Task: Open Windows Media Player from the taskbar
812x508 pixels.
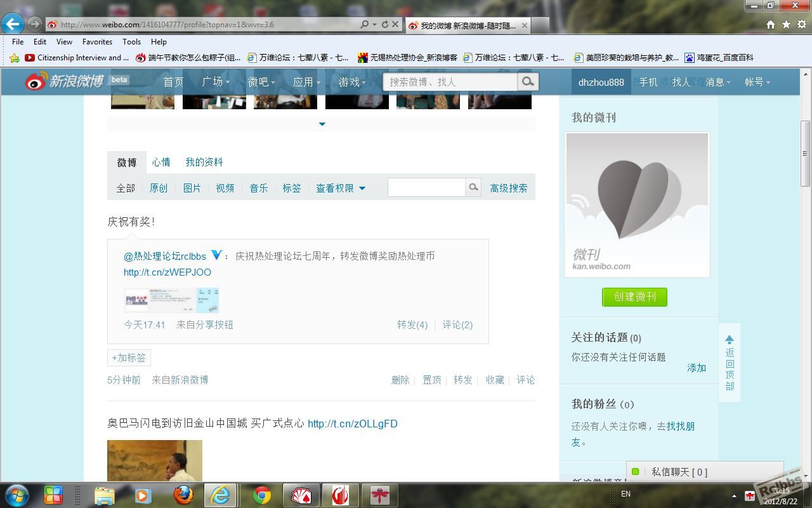Action: pos(143,495)
